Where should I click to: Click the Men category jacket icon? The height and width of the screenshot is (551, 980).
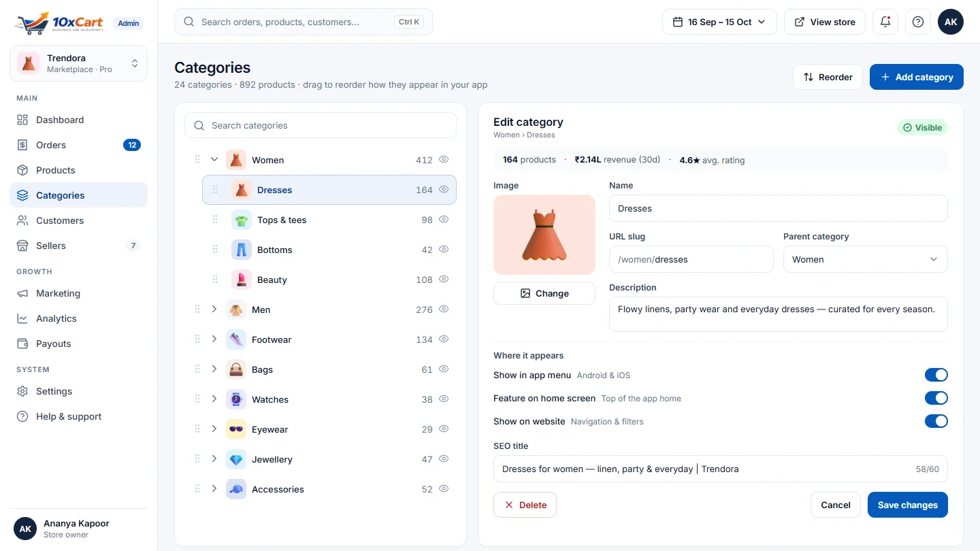point(236,310)
